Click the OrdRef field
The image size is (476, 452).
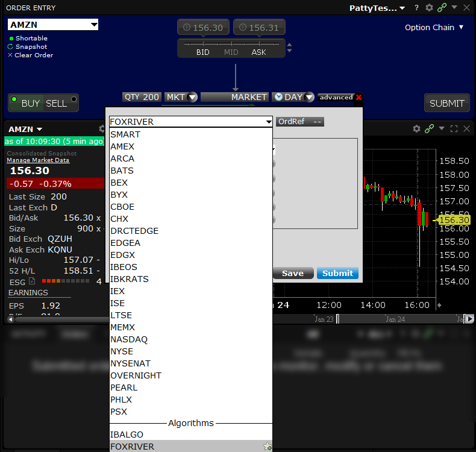pos(300,122)
